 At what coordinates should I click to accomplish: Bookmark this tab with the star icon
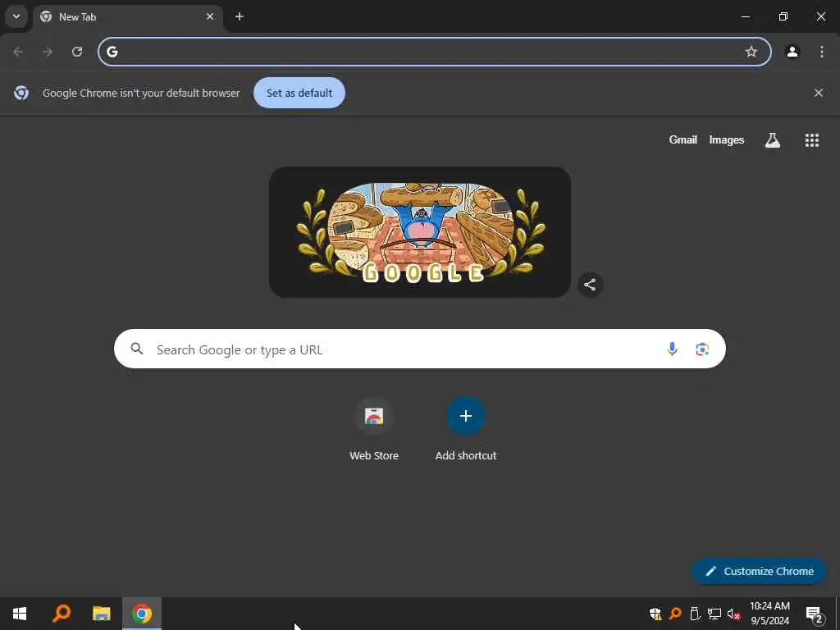751,52
